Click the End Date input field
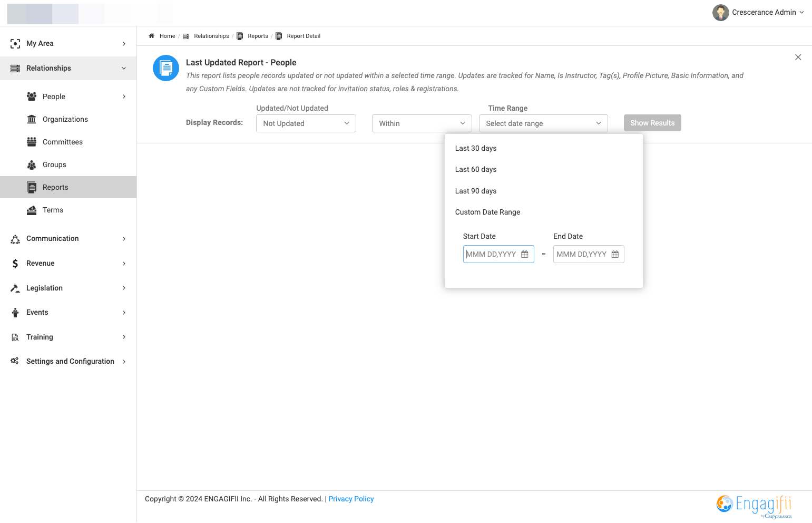 [x=589, y=254]
